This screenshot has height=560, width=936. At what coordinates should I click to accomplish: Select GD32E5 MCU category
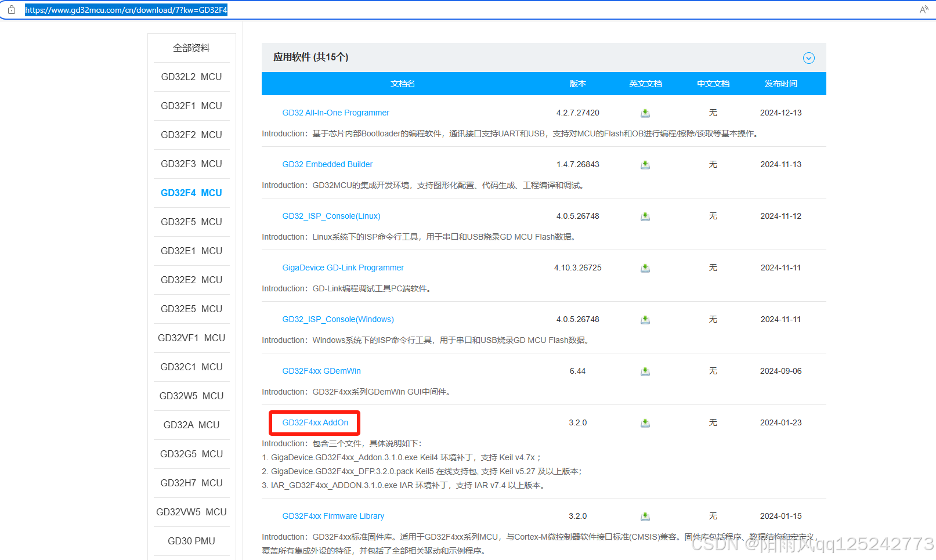(x=191, y=309)
